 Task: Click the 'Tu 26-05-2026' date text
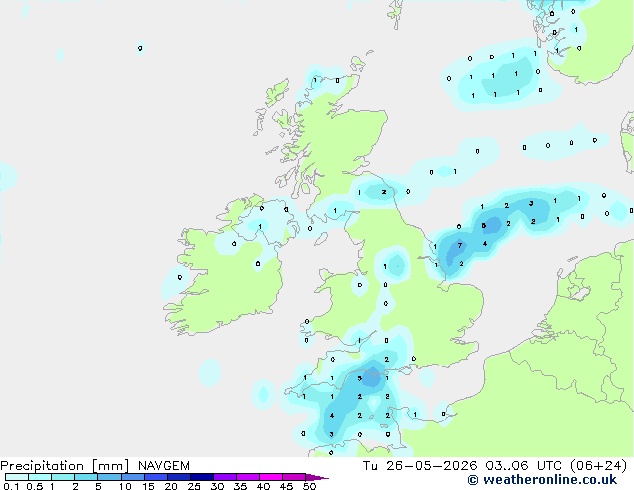(x=420, y=466)
